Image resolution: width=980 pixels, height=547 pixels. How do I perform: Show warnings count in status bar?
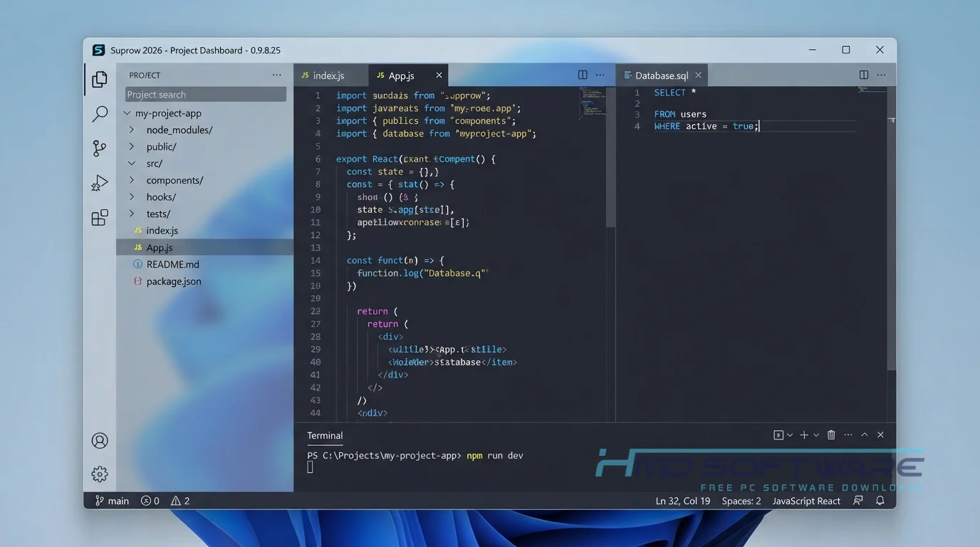(180, 501)
